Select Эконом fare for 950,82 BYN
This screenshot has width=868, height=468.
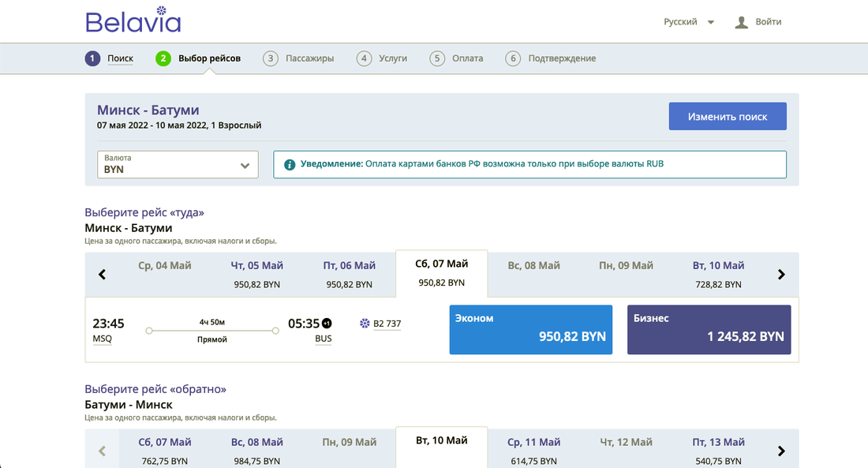click(530, 329)
